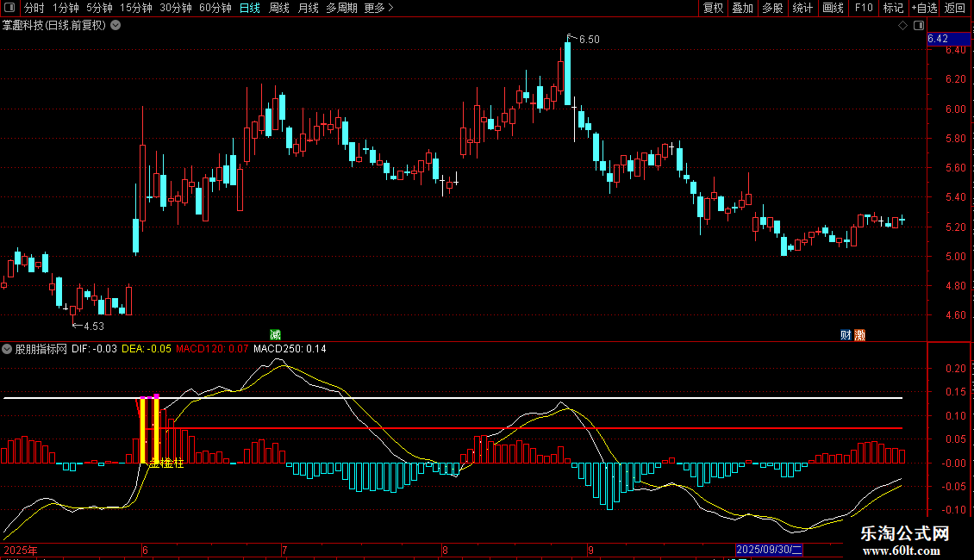Switch to 周线 weekly chart

[x=279, y=8]
